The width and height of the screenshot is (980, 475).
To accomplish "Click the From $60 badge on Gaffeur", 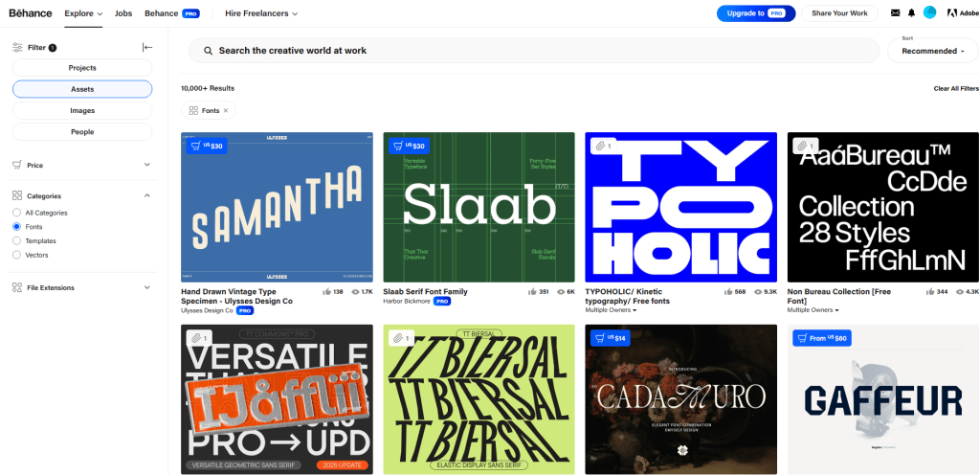I will click(x=822, y=338).
